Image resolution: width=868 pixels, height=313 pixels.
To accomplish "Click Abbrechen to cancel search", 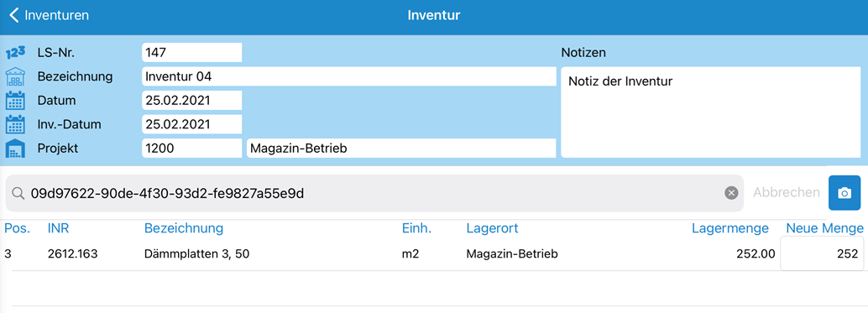I will click(x=786, y=192).
